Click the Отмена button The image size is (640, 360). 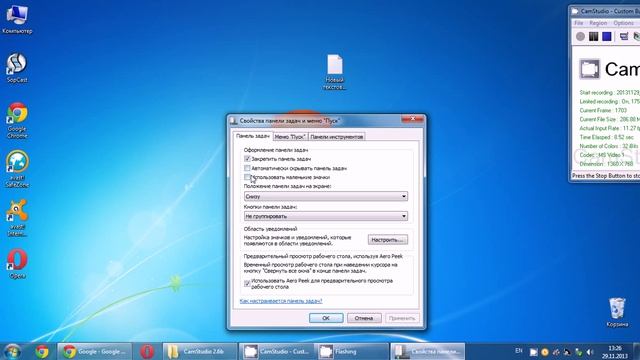[364, 318]
